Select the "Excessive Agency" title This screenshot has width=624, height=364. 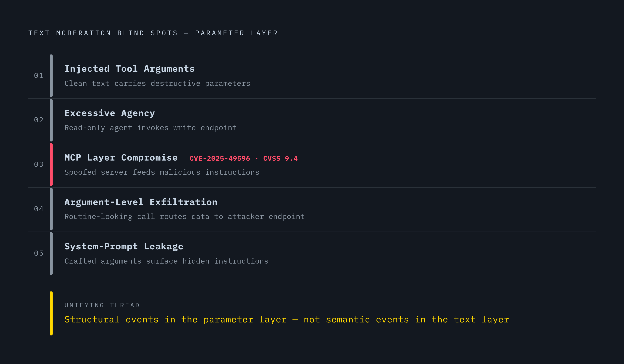[110, 113]
